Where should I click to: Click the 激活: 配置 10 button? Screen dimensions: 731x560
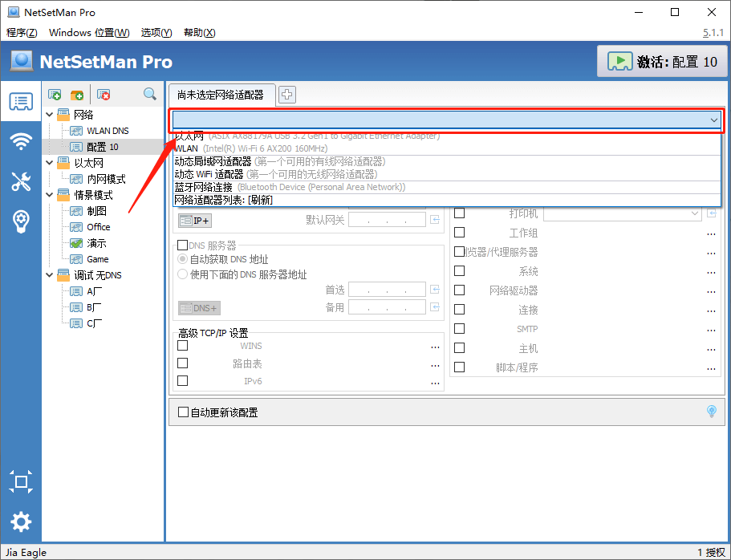[662, 61]
